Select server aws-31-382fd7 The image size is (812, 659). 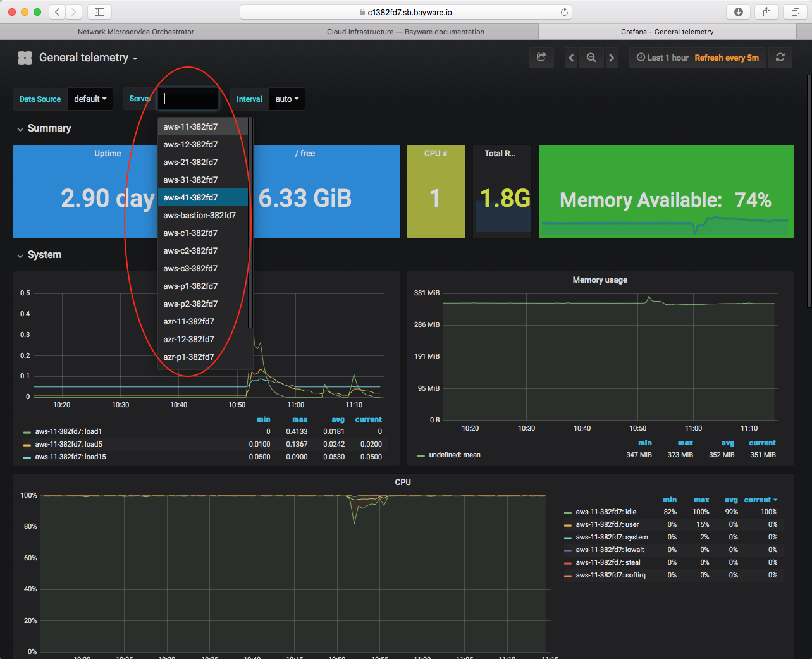[x=203, y=180]
